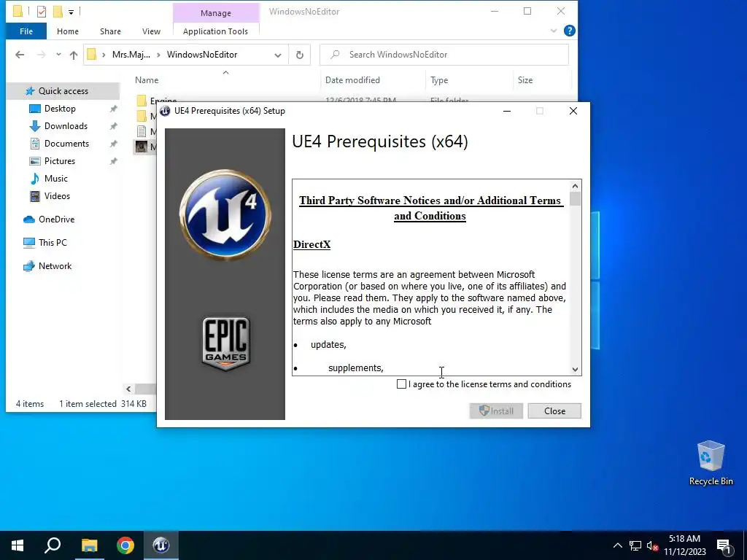Maximize the WindowsNoEditor Explorer window
The image size is (747, 560).
(527, 11)
